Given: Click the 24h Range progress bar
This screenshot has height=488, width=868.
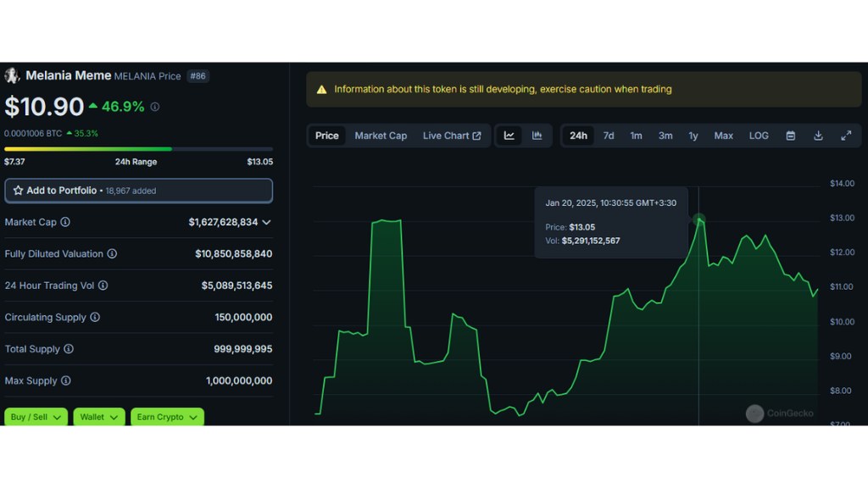Looking at the screenshot, I should click(x=138, y=149).
